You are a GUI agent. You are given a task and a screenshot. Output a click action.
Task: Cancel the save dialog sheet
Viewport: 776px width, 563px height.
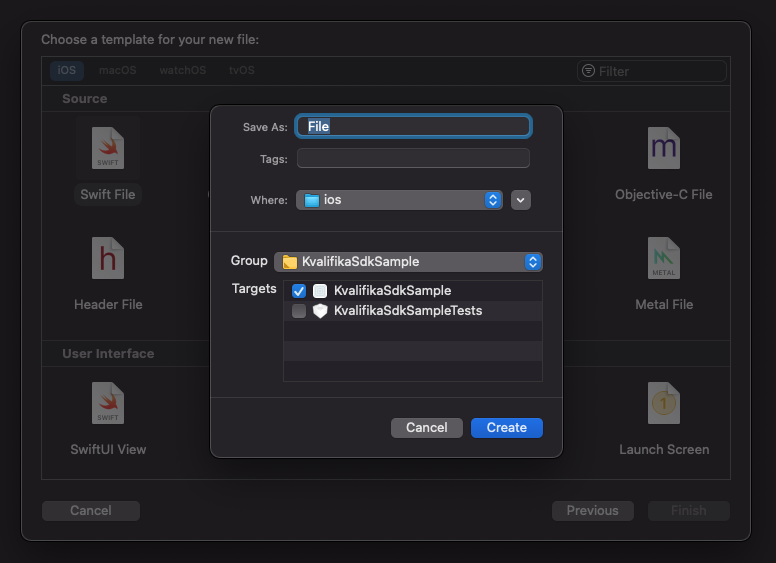pyautogui.click(x=427, y=427)
